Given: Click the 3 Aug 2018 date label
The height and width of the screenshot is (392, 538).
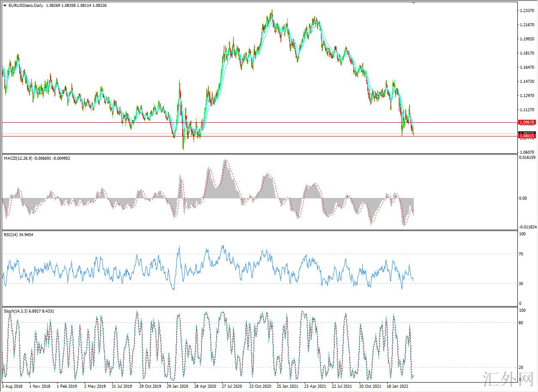Looking at the screenshot, I should (13, 386).
